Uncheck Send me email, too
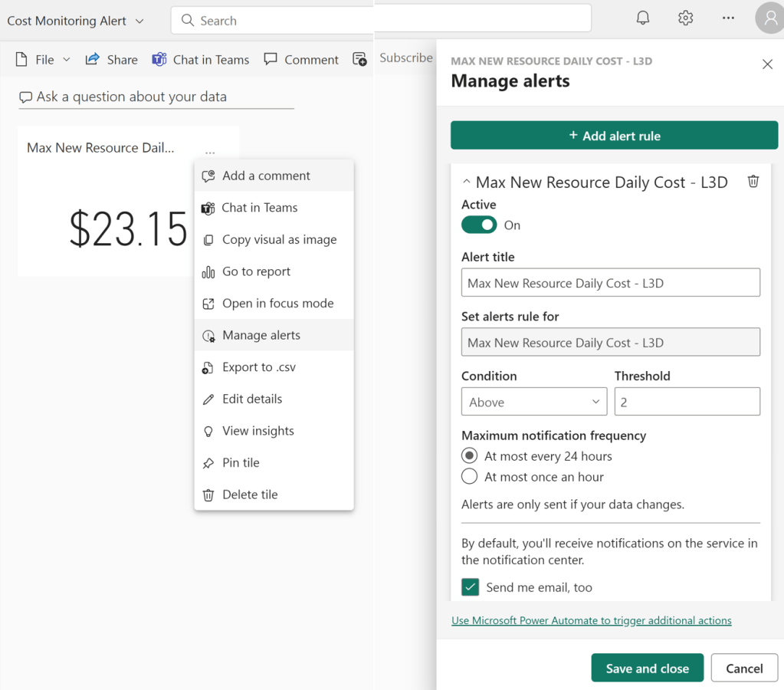The height and width of the screenshot is (690, 784). pyautogui.click(x=471, y=587)
